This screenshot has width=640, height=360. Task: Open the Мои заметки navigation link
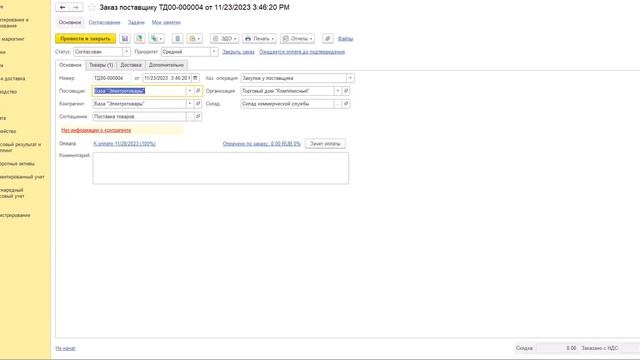(x=166, y=22)
